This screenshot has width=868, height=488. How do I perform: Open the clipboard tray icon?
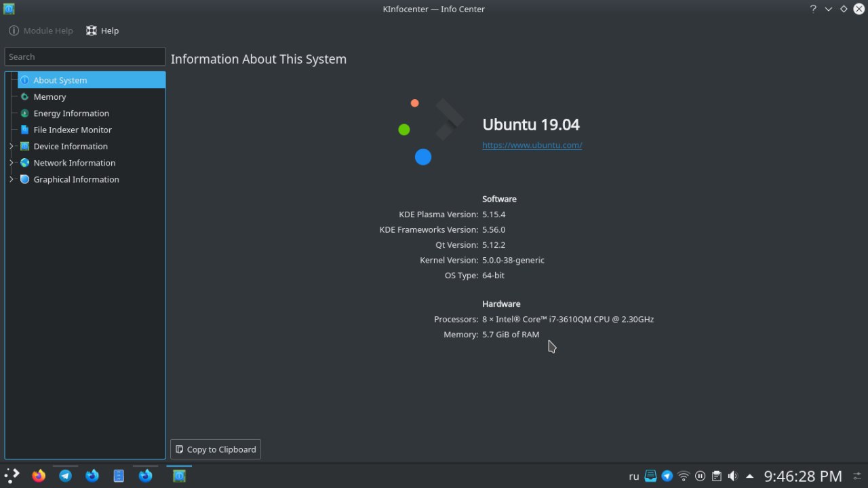(716, 476)
